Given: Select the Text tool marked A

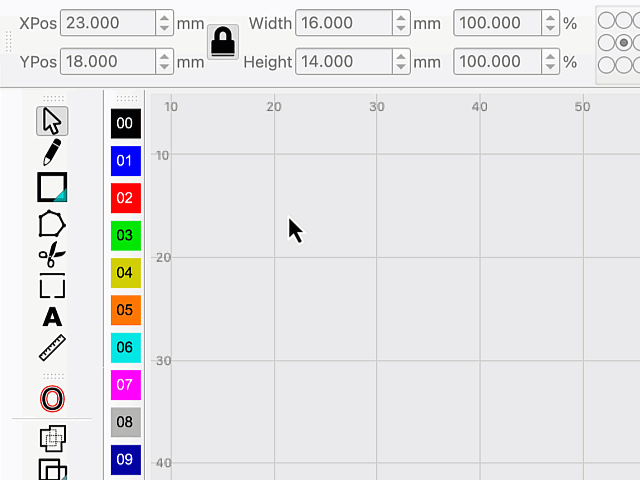Looking at the screenshot, I should pos(52,317).
